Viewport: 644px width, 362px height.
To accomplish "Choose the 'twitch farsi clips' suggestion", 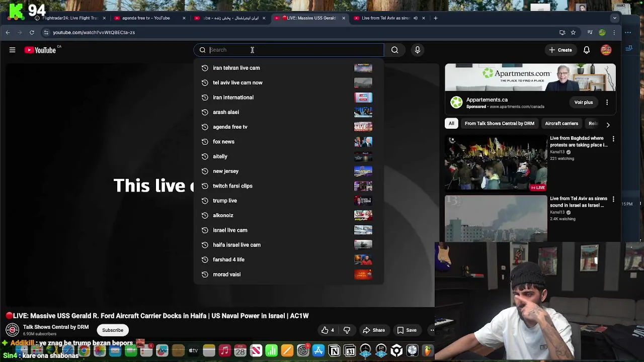I will pos(289,186).
